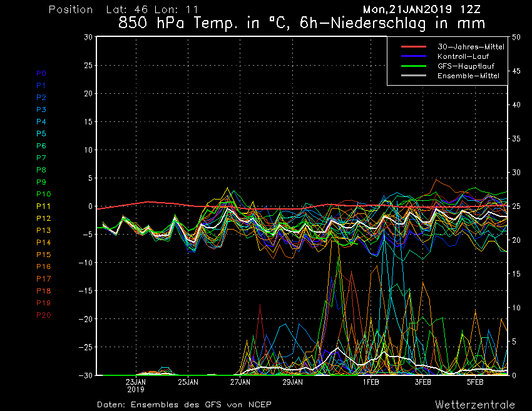
Task: Select the green GFS-Hauptlauf legend line
Action: coord(414,66)
